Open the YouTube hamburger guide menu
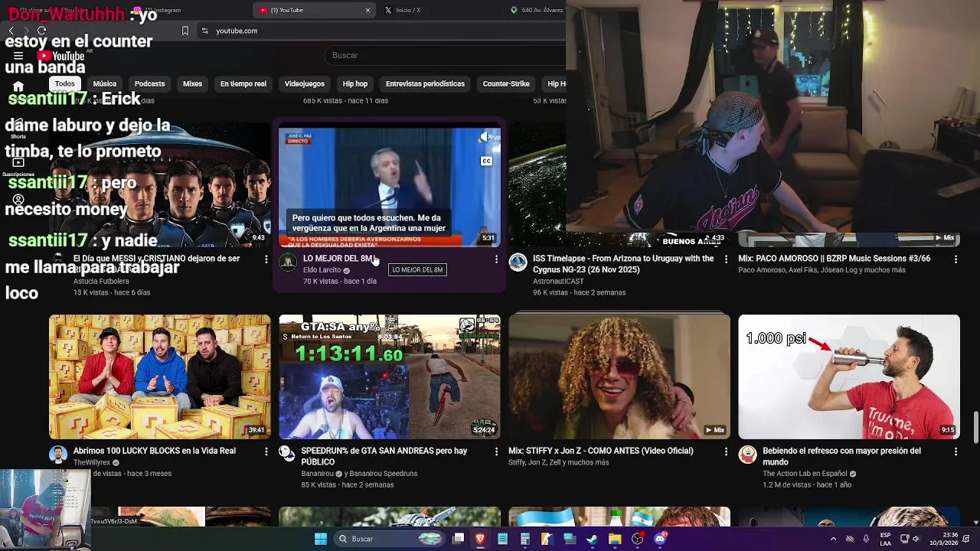The width and height of the screenshot is (980, 551). [18, 56]
